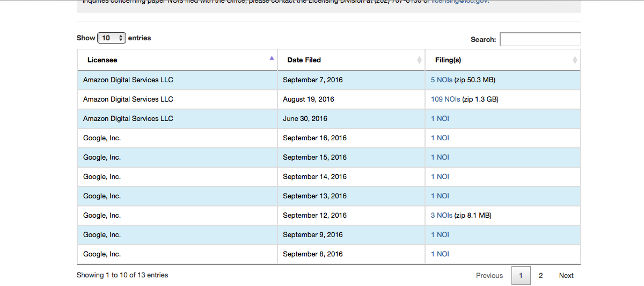
Task: Go to page 2 of results
Action: [x=540, y=275]
